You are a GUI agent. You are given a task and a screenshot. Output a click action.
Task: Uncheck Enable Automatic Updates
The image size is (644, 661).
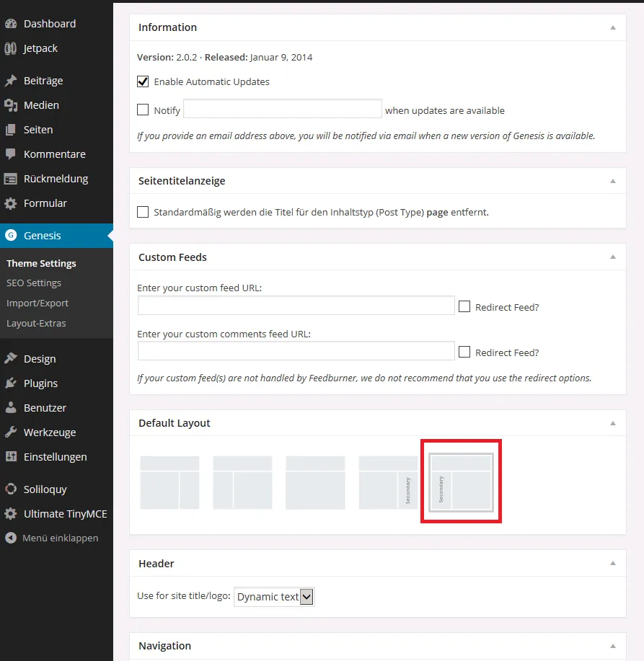(x=143, y=81)
